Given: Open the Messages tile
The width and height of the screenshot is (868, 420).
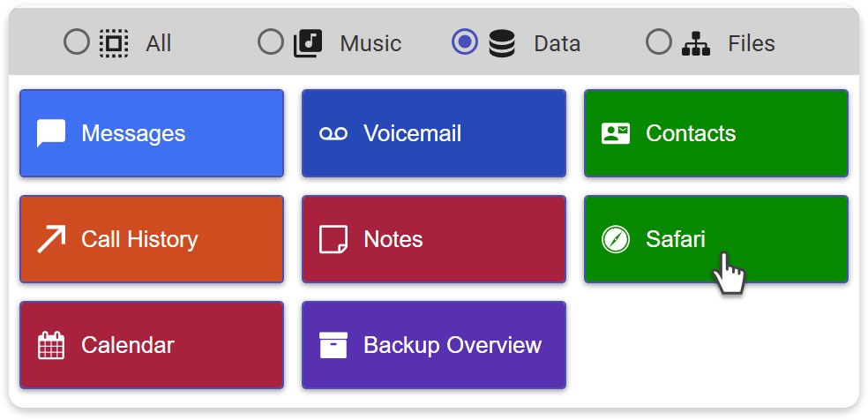Looking at the screenshot, I should 152,133.
